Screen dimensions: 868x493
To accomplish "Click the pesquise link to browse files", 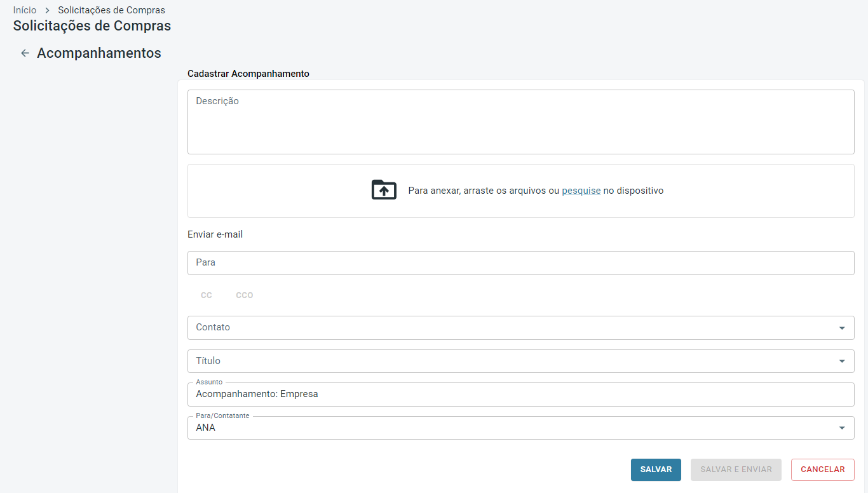I will click(x=581, y=191).
